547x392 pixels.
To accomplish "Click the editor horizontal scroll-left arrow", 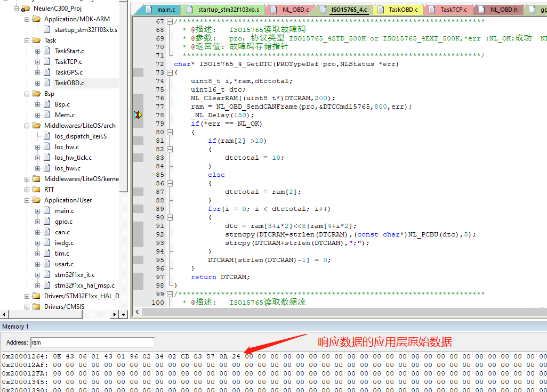I will pos(137,312).
